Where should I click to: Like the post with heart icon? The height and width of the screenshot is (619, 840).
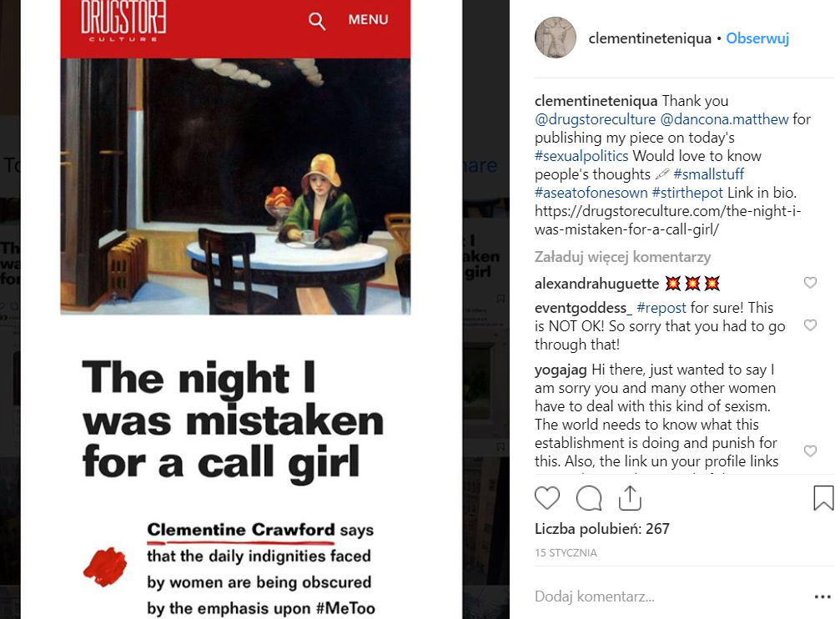coord(547,498)
